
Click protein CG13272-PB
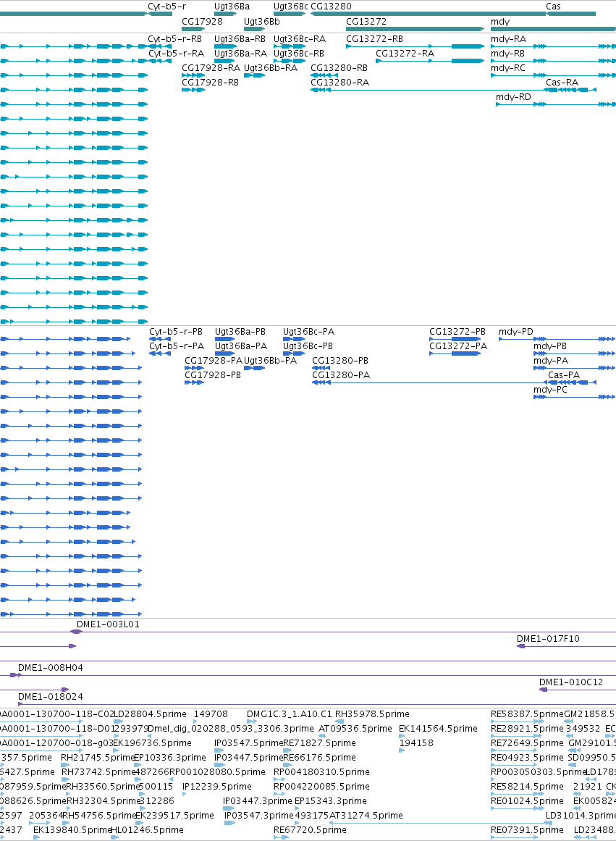click(457, 332)
